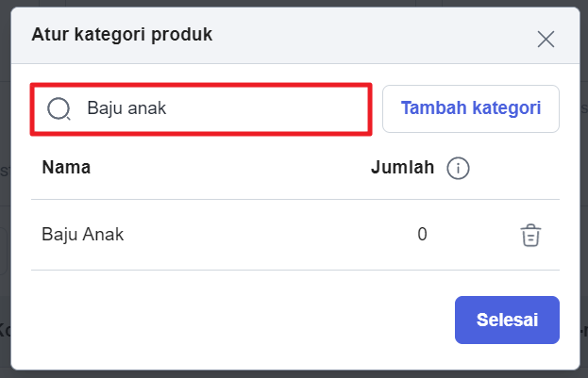
Task: Dismiss the dialog with the X icon
Action: [x=546, y=39]
